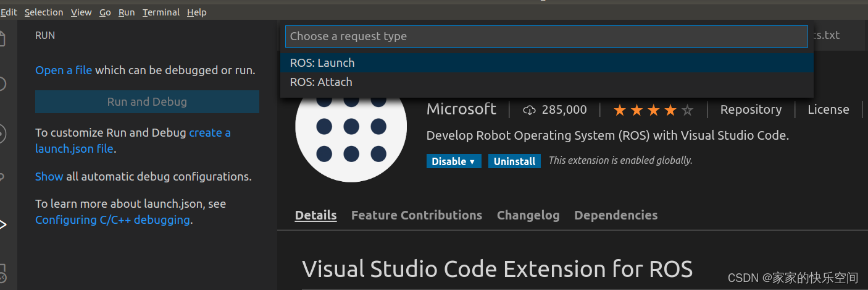
Task: Click the extension star rating
Action: pos(653,111)
